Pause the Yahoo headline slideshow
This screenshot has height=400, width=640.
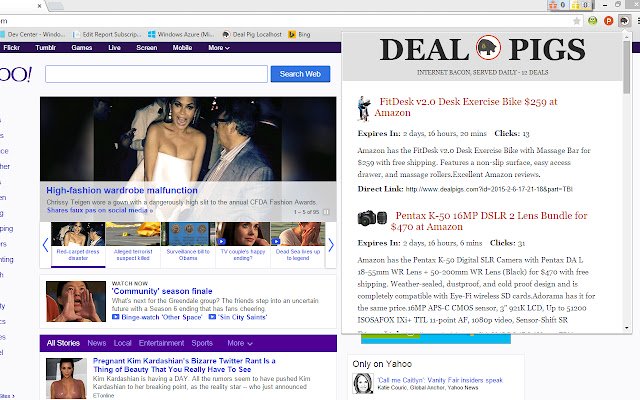[326, 212]
